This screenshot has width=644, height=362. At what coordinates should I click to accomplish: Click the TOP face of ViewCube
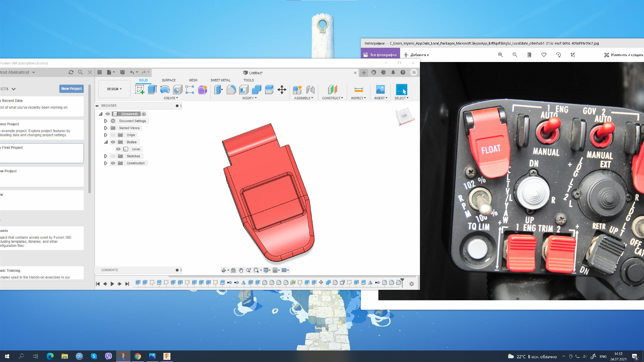tap(404, 116)
